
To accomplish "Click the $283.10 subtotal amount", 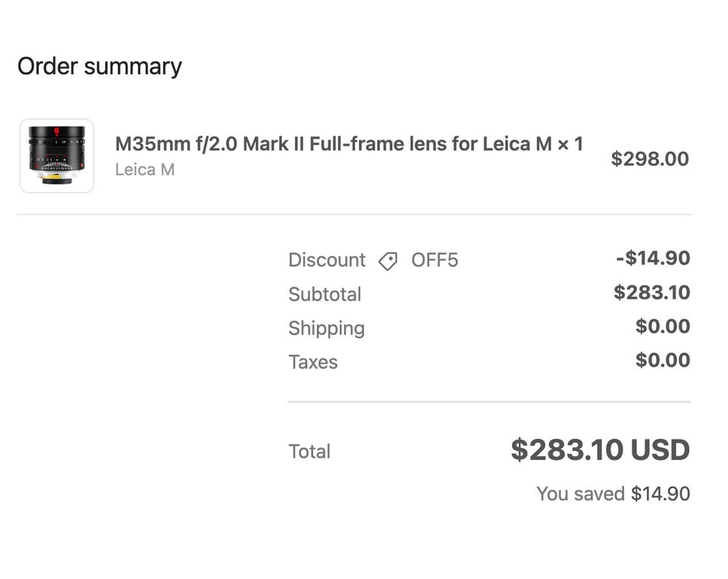I will (x=651, y=293).
